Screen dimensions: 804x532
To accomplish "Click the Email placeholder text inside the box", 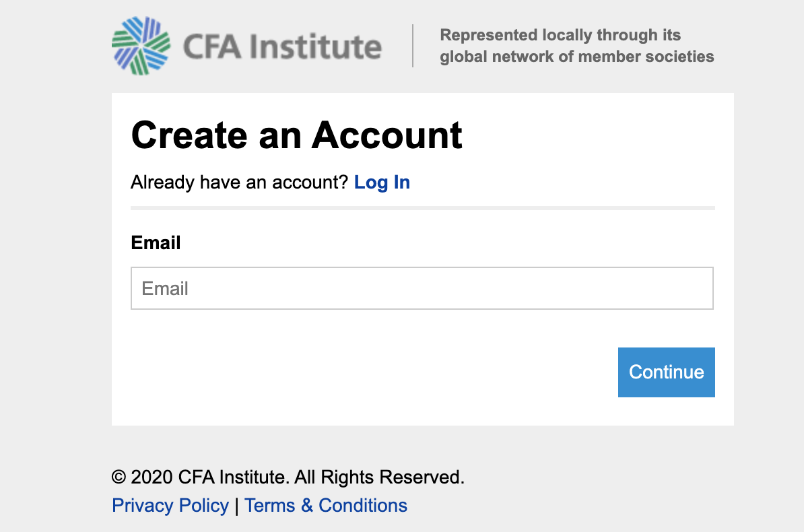I will [x=165, y=289].
